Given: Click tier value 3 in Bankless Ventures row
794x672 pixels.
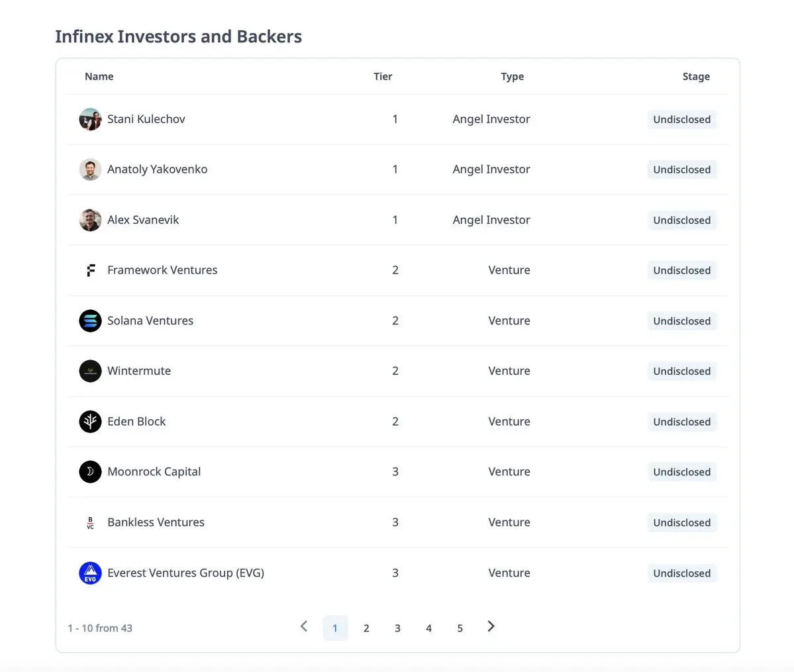Looking at the screenshot, I should click(x=395, y=522).
